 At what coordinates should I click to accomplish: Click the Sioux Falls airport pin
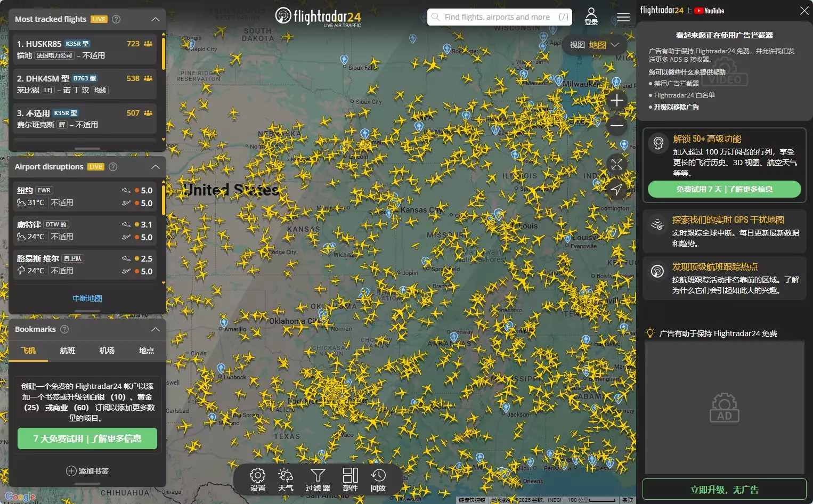[x=344, y=60]
